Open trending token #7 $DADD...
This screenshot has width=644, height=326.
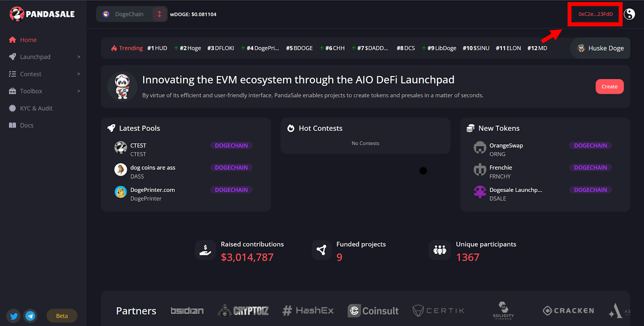[370, 48]
